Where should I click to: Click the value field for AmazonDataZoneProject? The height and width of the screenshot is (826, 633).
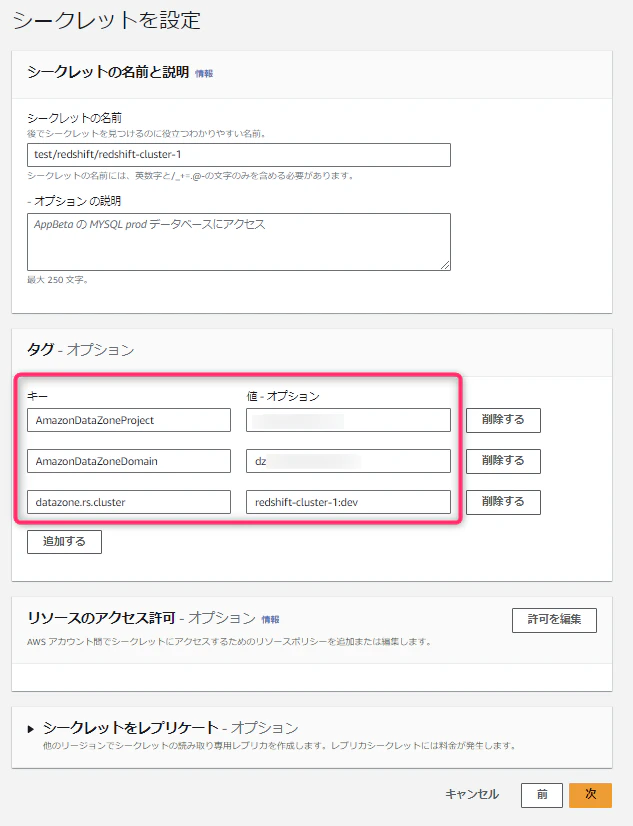coord(348,420)
